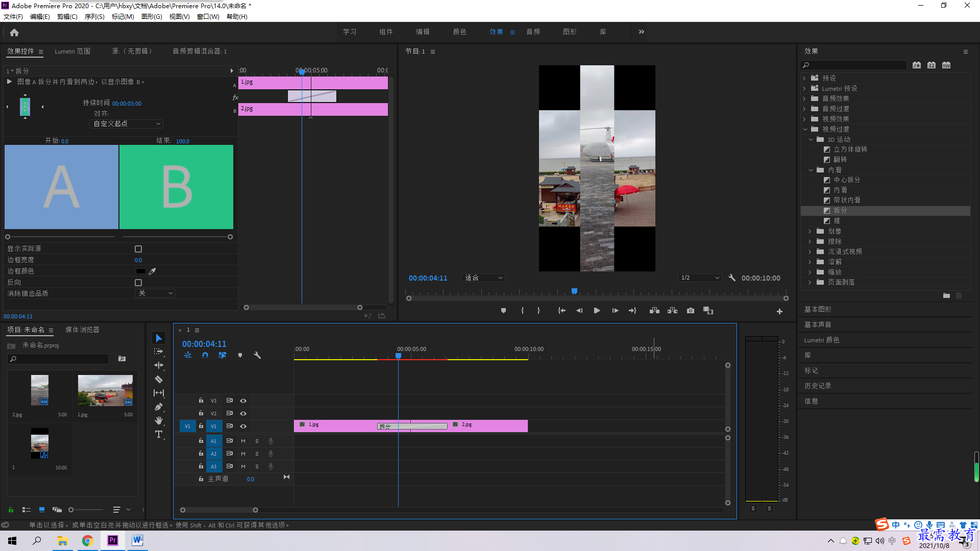Screen dimensions: 980x551
Task: Select the Hand tool
Action: click(159, 420)
